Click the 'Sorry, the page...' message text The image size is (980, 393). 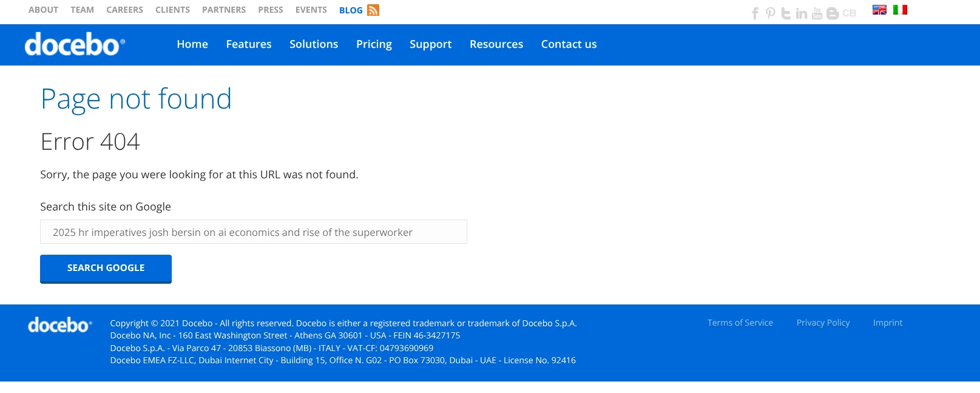[x=199, y=175]
